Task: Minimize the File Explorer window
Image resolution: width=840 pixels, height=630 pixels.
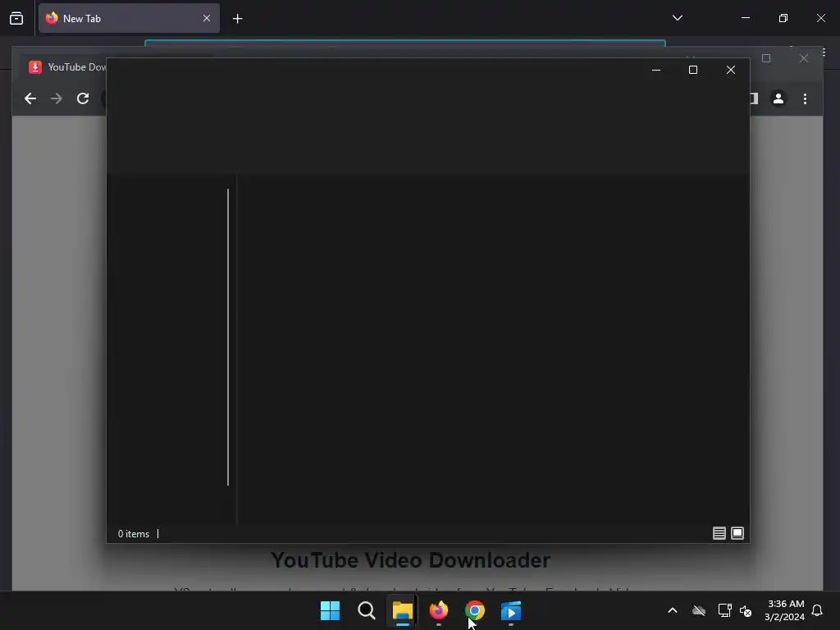Action: click(x=655, y=71)
